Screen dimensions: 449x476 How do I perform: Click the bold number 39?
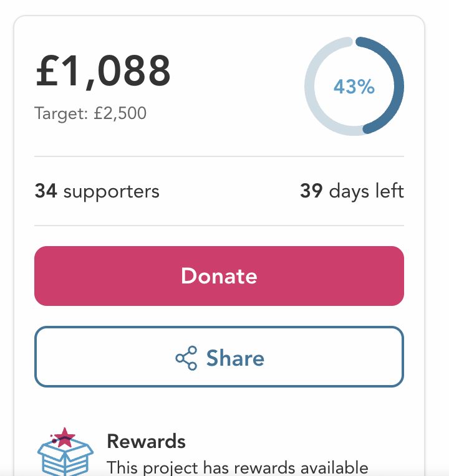pyautogui.click(x=311, y=191)
